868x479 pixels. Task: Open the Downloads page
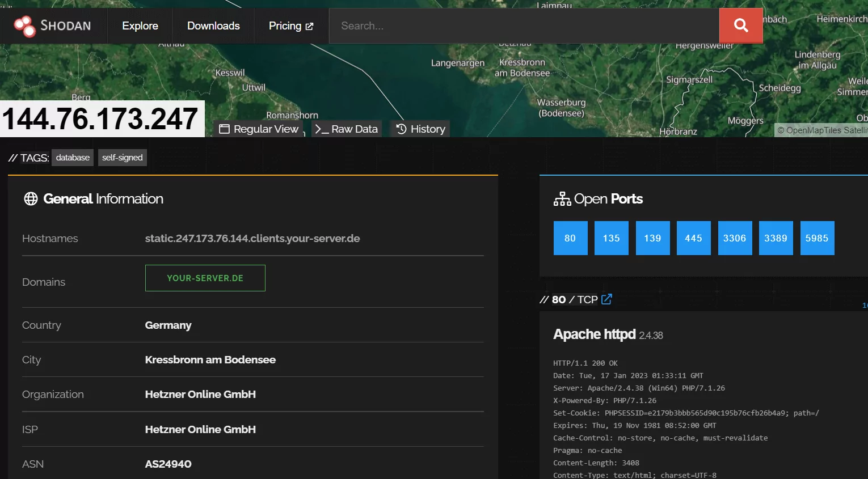pyautogui.click(x=213, y=26)
